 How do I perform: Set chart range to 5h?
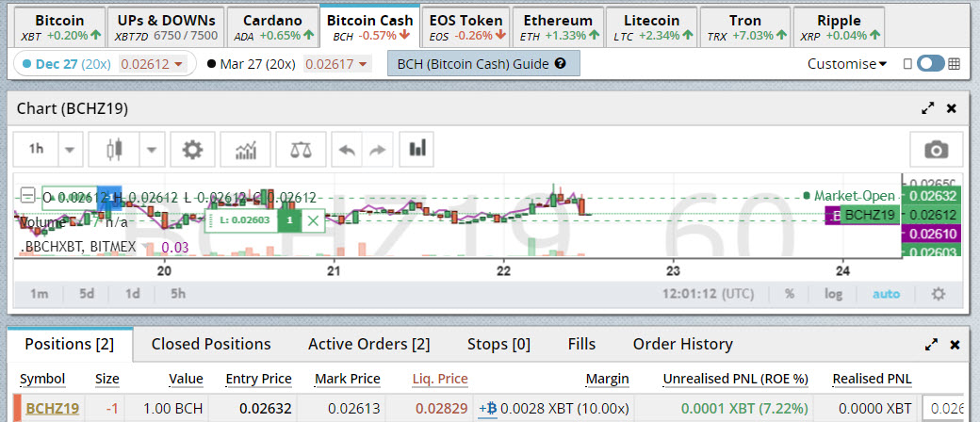pyautogui.click(x=178, y=294)
